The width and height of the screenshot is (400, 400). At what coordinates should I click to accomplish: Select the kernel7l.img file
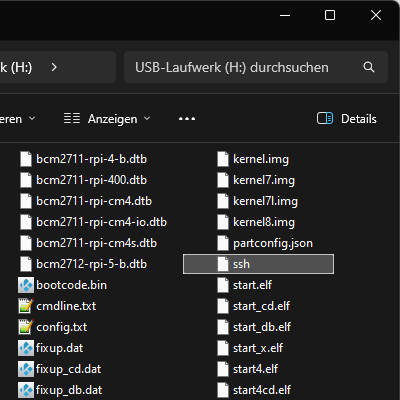tap(258, 201)
